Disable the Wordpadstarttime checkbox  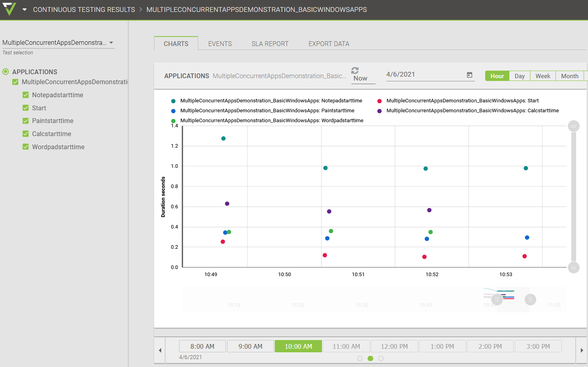pos(26,147)
